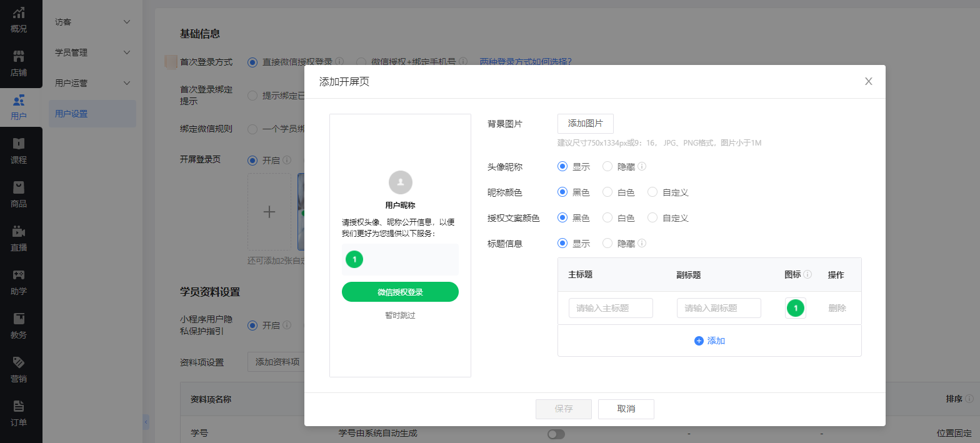This screenshot has width=980, height=443.
Task: Click 取消 to cancel the dialog
Action: [626, 409]
